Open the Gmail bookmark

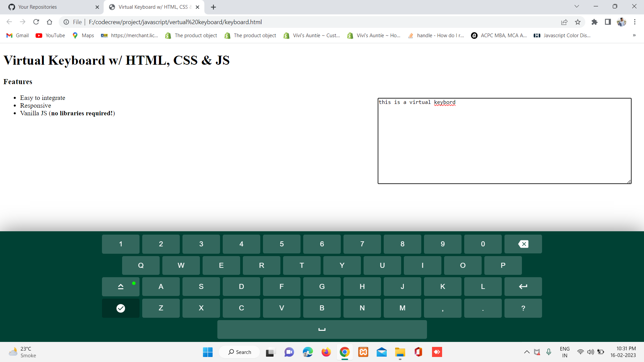click(x=17, y=35)
